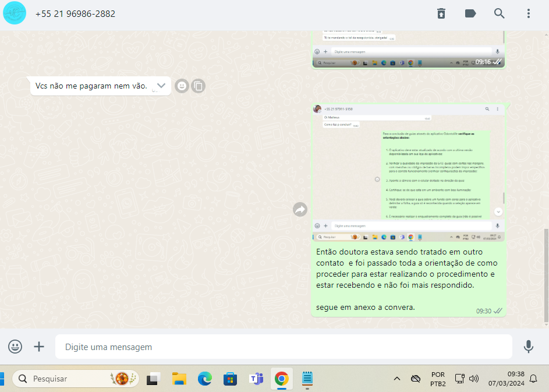Open the attach plus menu
Image resolution: width=549 pixels, height=392 pixels.
[39, 347]
